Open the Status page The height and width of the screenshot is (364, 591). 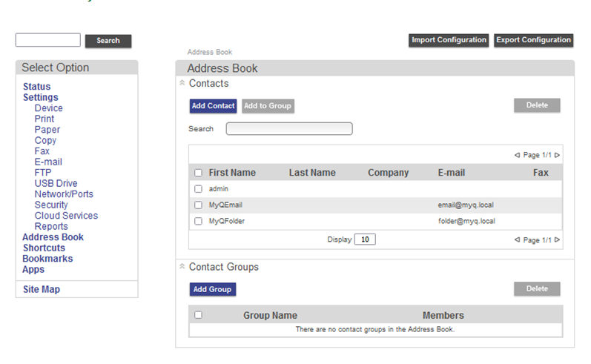36,87
